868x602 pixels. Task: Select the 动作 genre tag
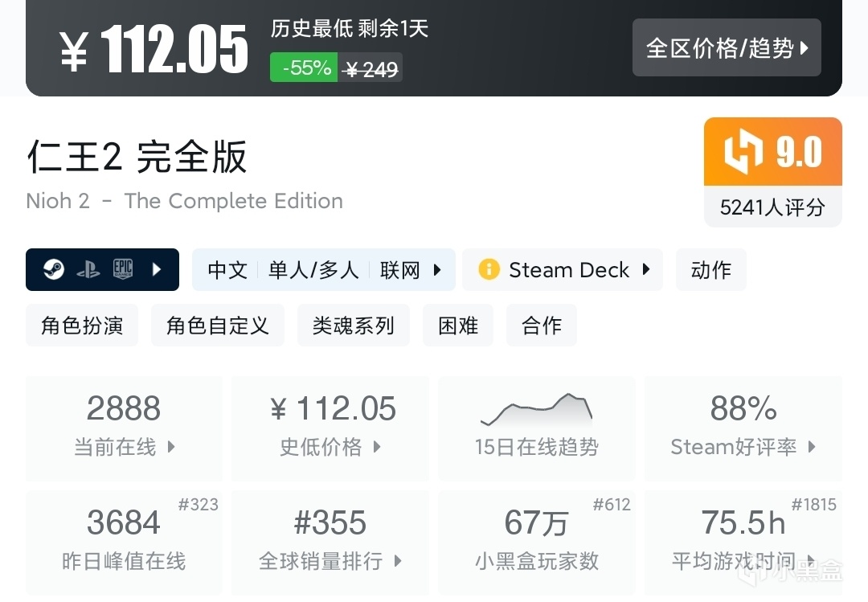coord(711,269)
